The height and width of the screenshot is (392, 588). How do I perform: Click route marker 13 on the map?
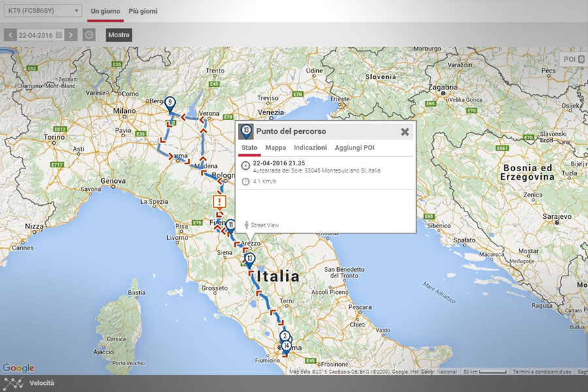[x=250, y=260]
